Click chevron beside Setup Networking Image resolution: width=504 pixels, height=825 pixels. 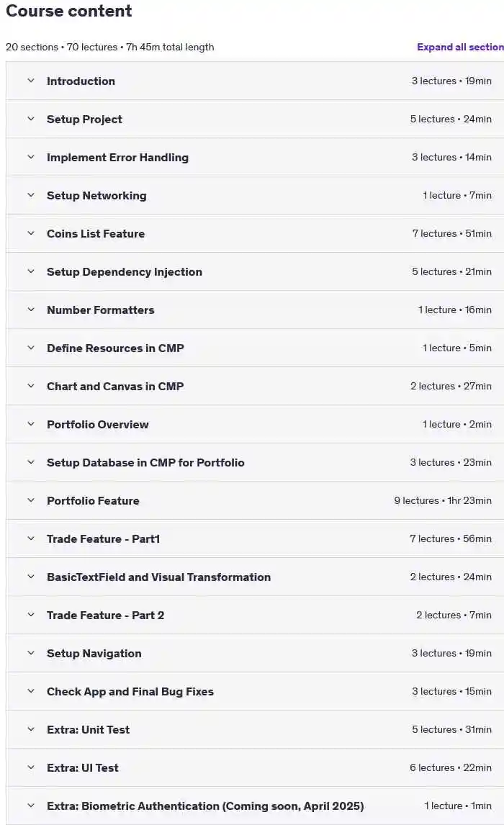click(x=31, y=195)
